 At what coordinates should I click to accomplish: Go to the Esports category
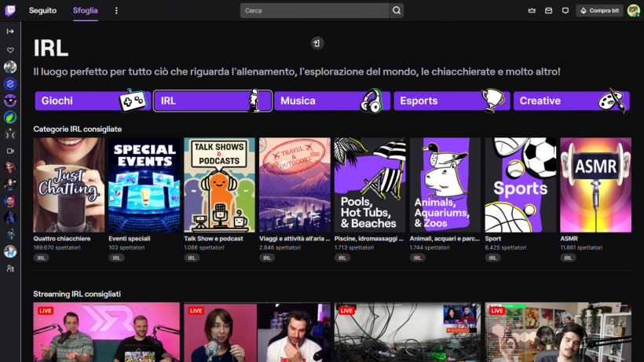tap(451, 101)
